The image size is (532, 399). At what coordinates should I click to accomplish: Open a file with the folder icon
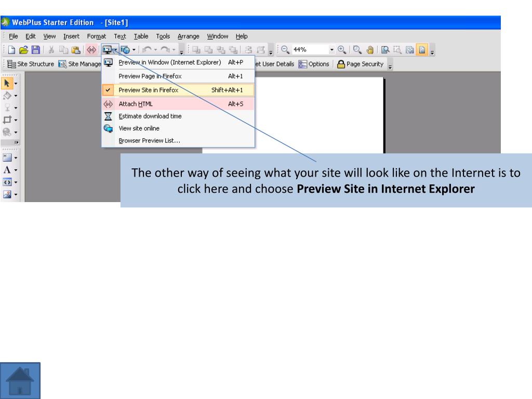[x=23, y=50]
